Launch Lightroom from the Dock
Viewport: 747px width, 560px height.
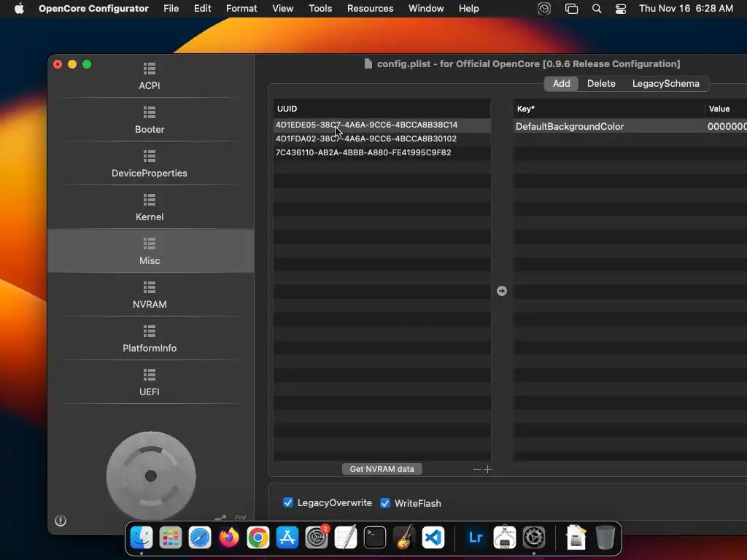coord(476,537)
